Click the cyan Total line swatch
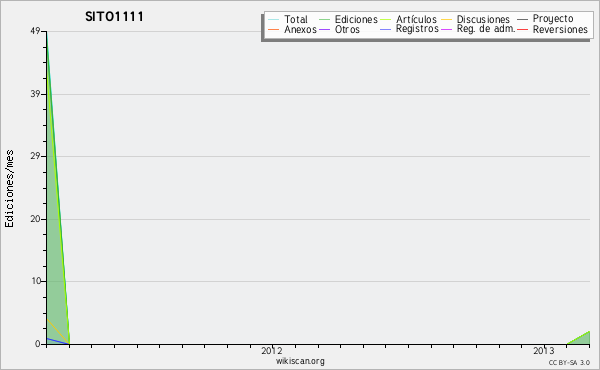Image resolution: width=600 pixels, height=370 pixels. pyautogui.click(x=274, y=19)
